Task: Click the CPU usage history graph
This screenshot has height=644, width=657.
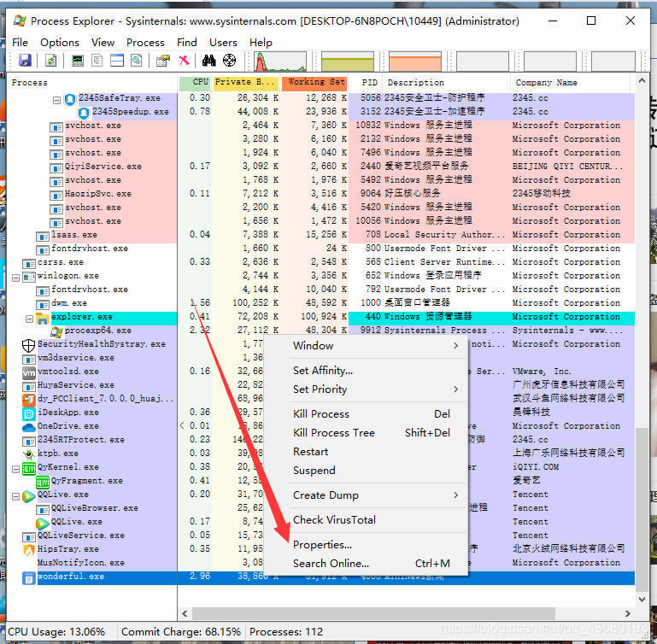Action: point(280,61)
